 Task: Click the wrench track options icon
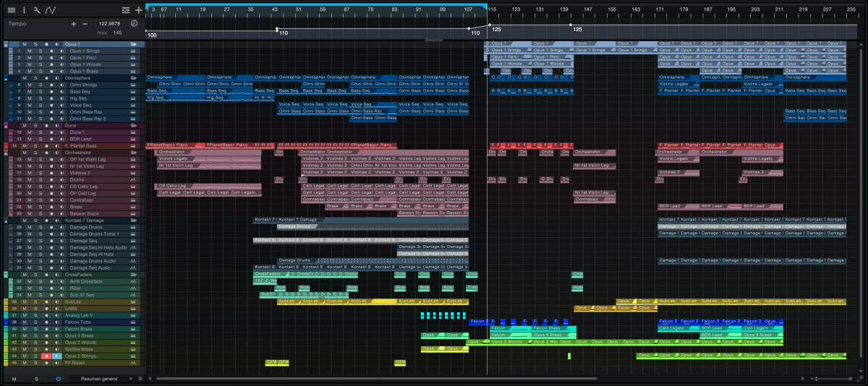[x=37, y=10]
